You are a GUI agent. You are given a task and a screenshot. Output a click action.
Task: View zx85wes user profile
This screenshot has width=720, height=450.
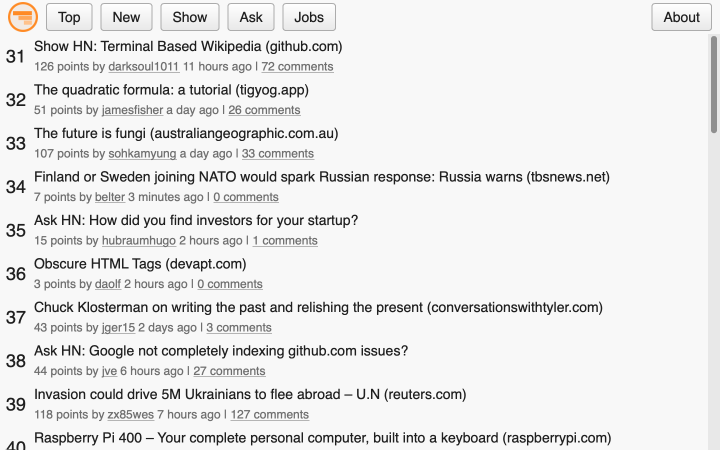(x=130, y=415)
